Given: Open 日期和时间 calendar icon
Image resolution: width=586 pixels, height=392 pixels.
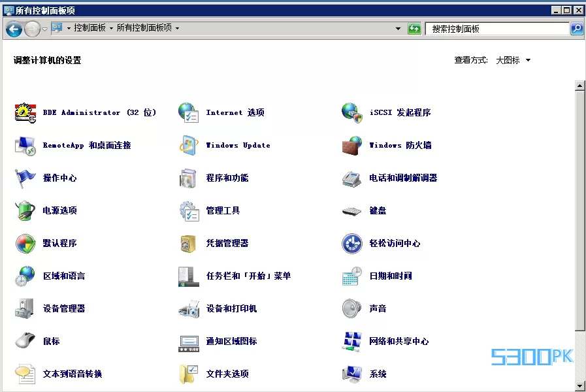Looking at the screenshot, I should click(352, 276).
